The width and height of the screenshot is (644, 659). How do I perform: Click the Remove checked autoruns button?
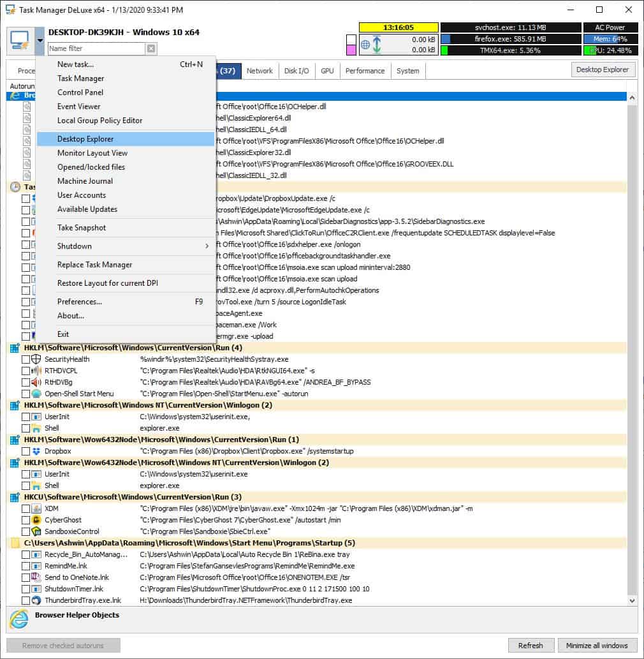pyautogui.click(x=63, y=645)
